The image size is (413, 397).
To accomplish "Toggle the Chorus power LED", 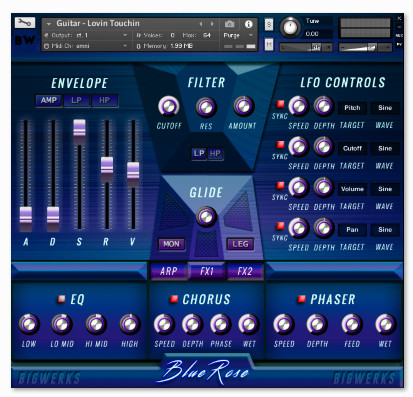I will tap(174, 299).
